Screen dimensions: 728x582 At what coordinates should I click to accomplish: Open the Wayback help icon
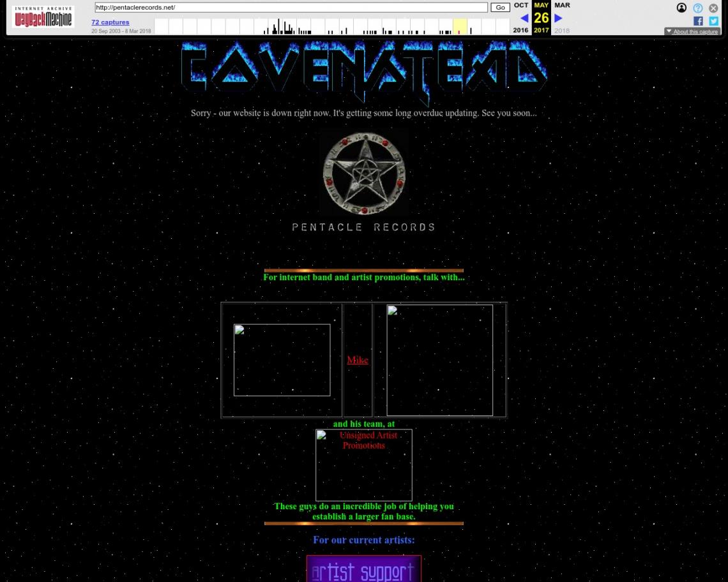coord(697,8)
